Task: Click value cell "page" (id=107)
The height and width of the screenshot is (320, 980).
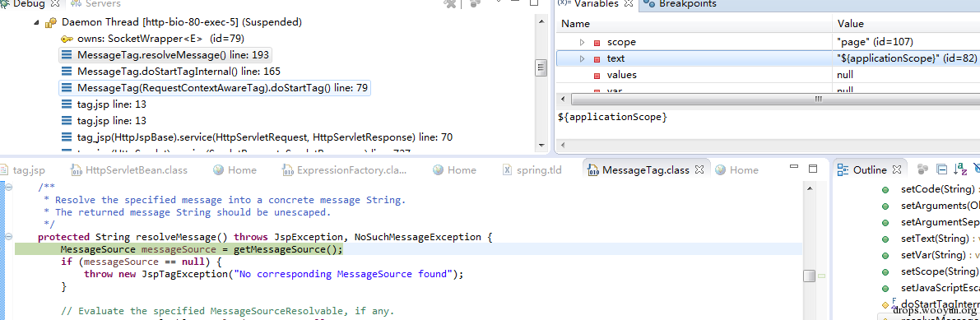Action: [x=875, y=43]
